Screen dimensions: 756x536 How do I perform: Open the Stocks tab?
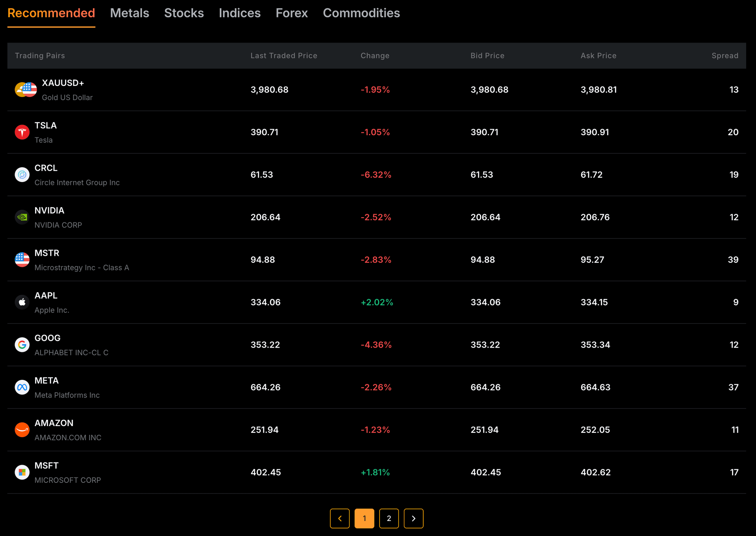[184, 13]
